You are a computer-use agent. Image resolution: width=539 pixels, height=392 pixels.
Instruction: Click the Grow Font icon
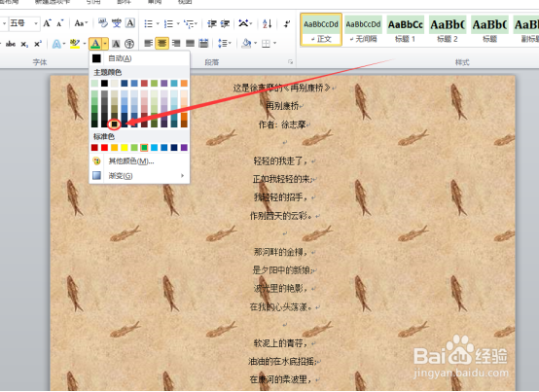(47, 23)
